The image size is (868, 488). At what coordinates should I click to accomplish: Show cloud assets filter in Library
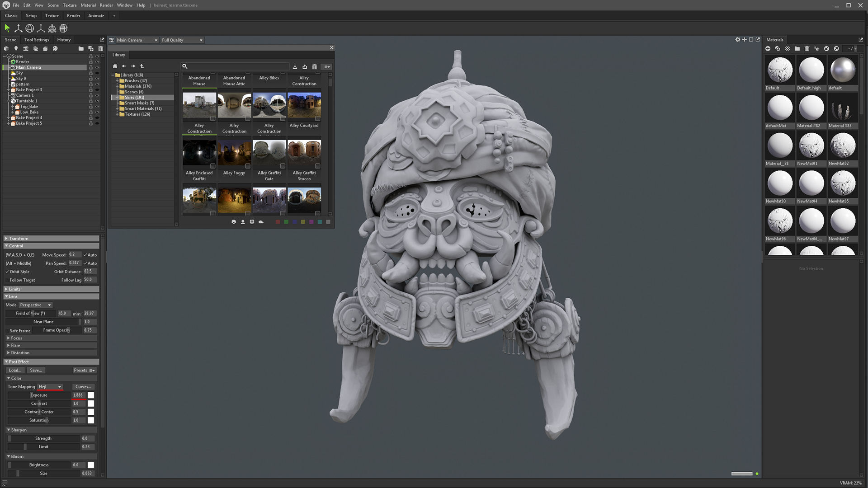tap(261, 222)
